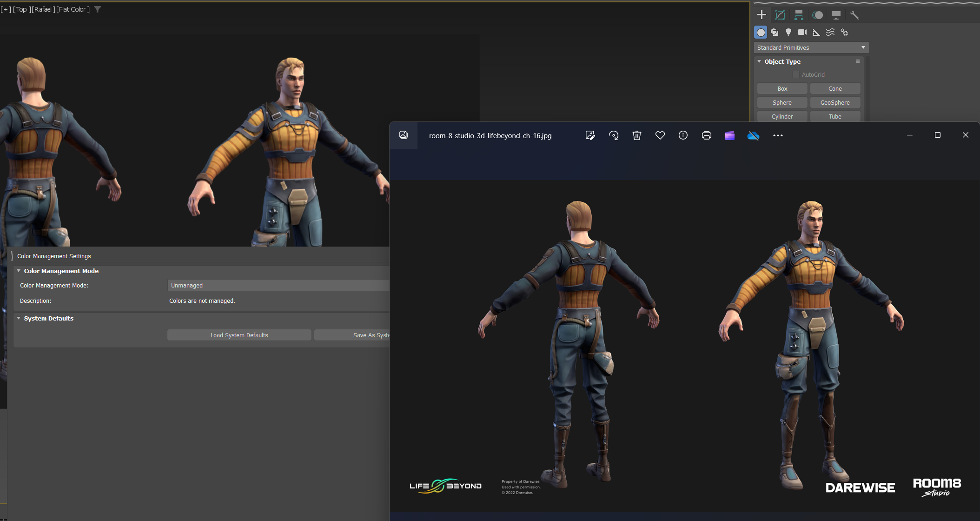Viewport: 980px width, 521px height.
Task: Open the See more menu in Photos
Action: click(x=778, y=135)
